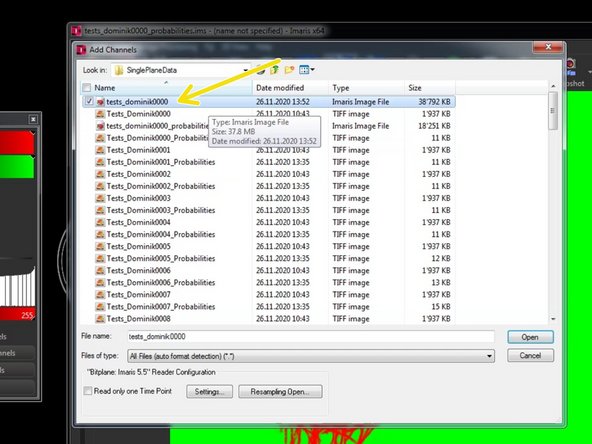The width and height of the screenshot is (592, 444).
Task: Click the file icon of Tests_Dominik0004
Action: coord(100,222)
